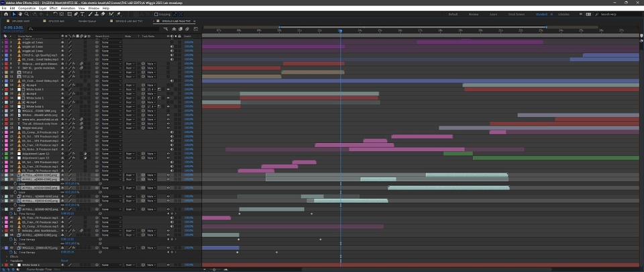Click the Time Remap stopwatch under layer 39
The width and height of the screenshot is (644, 272).
pos(11,214)
